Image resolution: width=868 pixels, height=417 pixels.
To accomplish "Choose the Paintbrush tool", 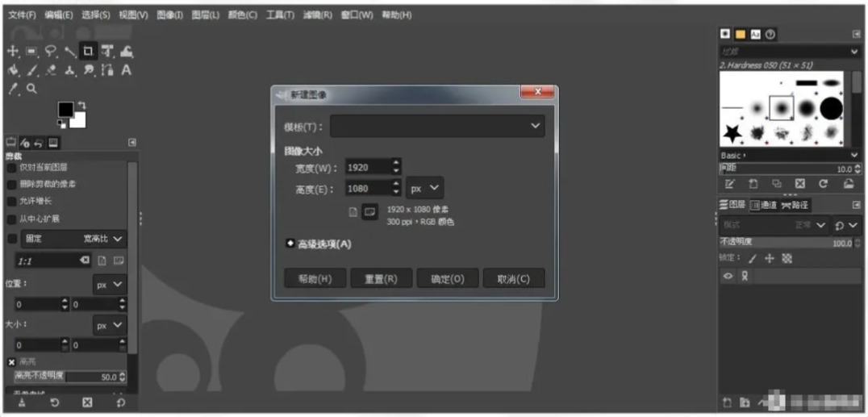I will 31,70.
